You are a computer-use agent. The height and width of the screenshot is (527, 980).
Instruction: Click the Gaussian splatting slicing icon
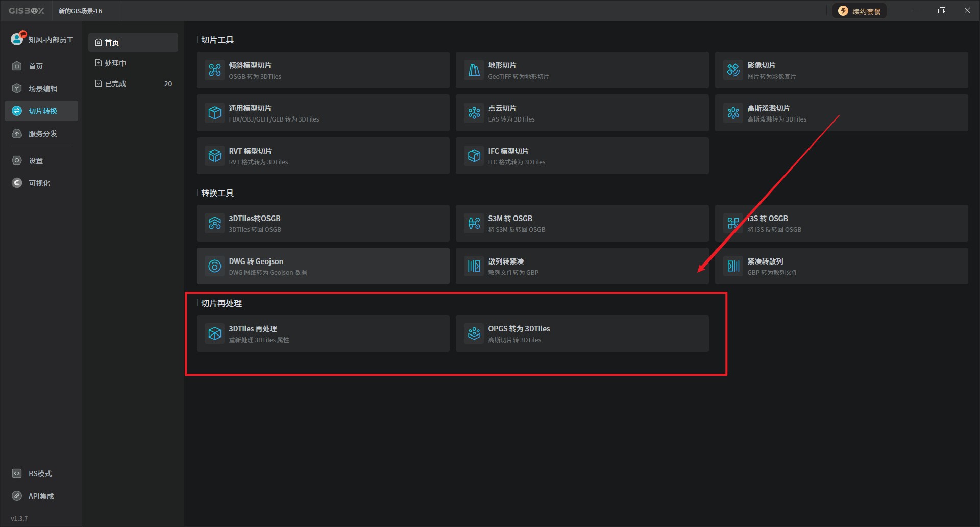point(733,113)
